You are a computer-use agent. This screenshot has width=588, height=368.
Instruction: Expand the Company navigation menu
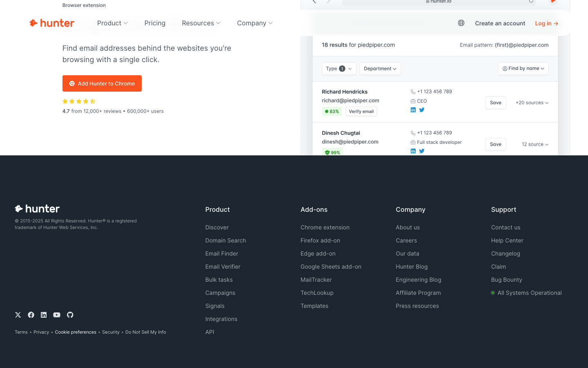coord(255,23)
